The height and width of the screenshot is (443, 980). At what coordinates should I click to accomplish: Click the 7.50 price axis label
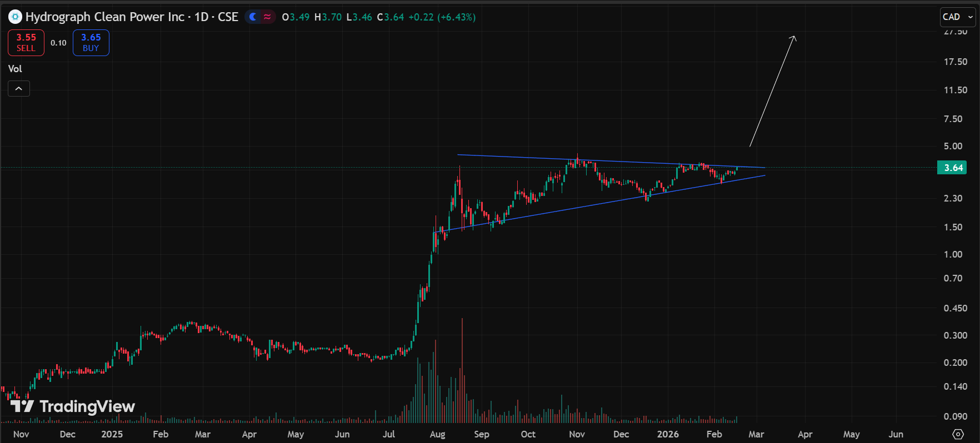953,119
